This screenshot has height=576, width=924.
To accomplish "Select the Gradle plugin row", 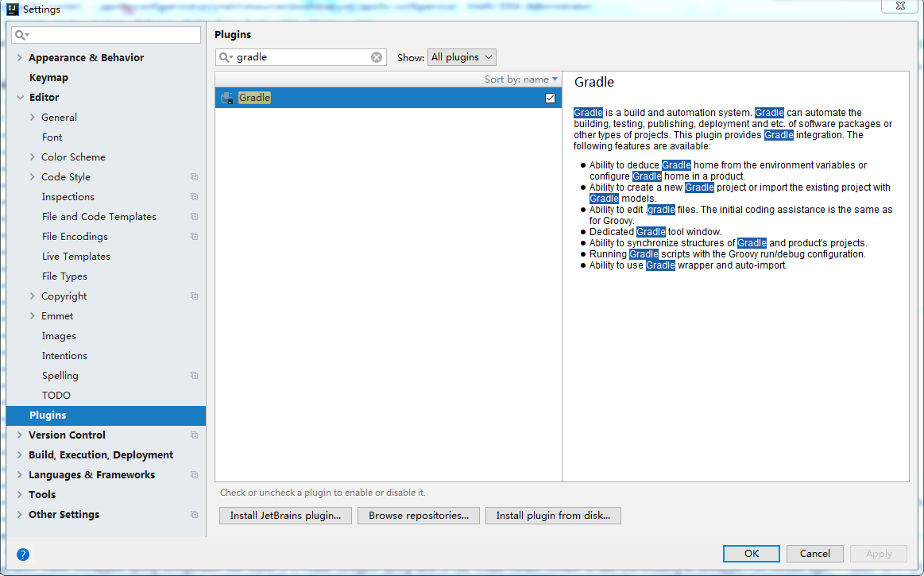I will [x=389, y=98].
